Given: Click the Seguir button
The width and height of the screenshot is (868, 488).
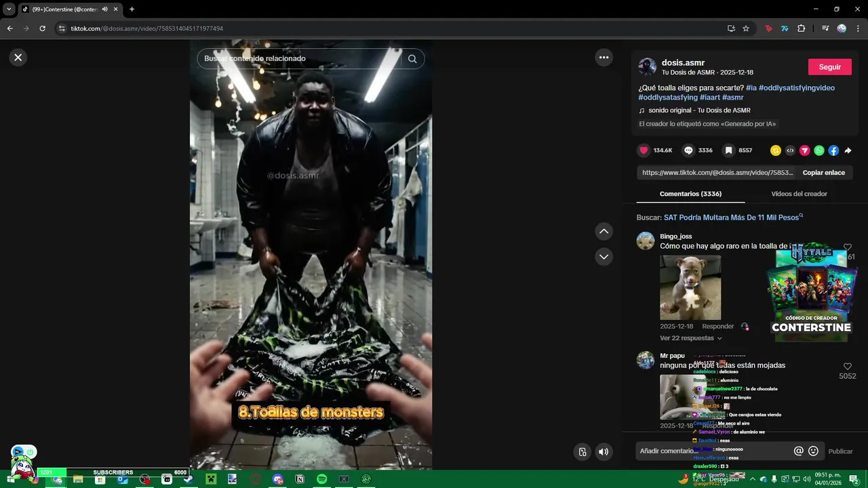Looking at the screenshot, I should (830, 67).
